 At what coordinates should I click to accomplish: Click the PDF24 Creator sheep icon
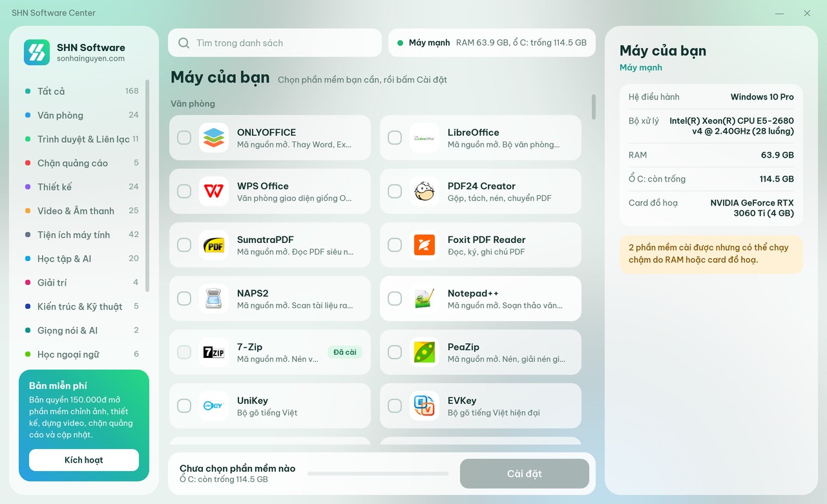coord(424,191)
